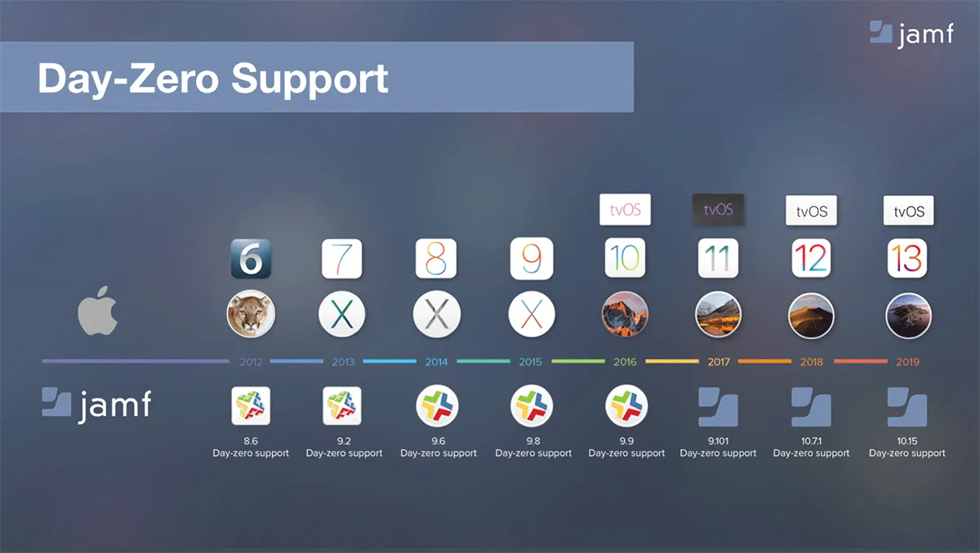Click the Casper Suite 8.6 icon
This screenshot has width=980, height=553.
251,406
